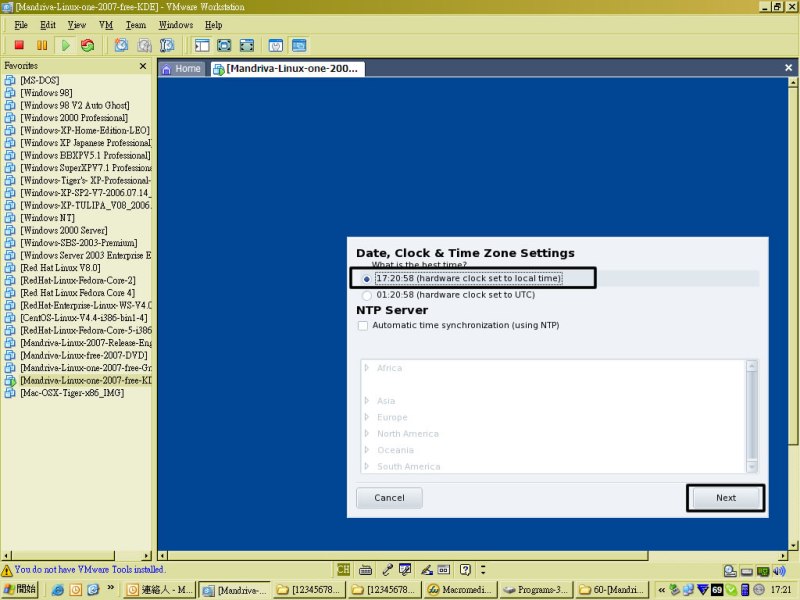Screen dimensions: 800x600
Task: Open the Edit menu
Action: tap(48, 25)
